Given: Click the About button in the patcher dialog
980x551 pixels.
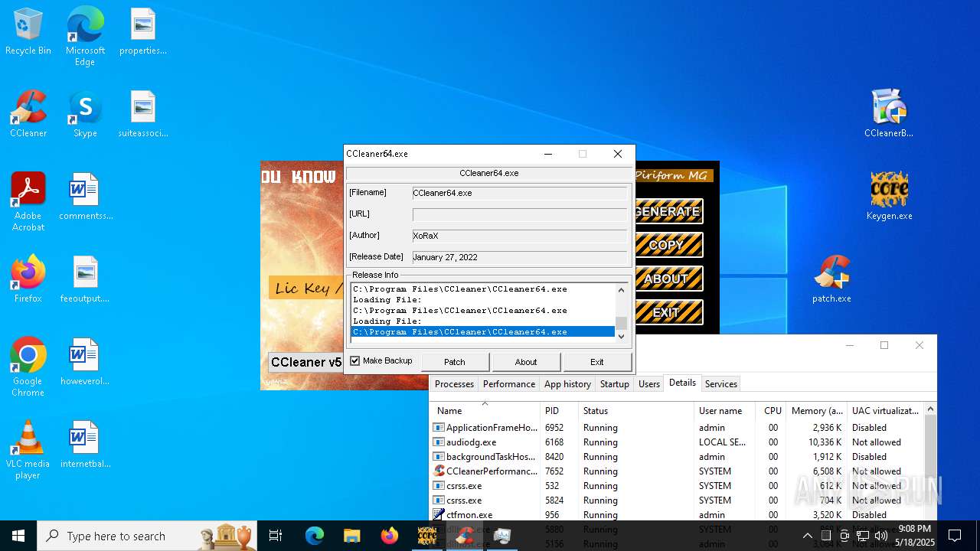Looking at the screenshot, I should point(526,362).
